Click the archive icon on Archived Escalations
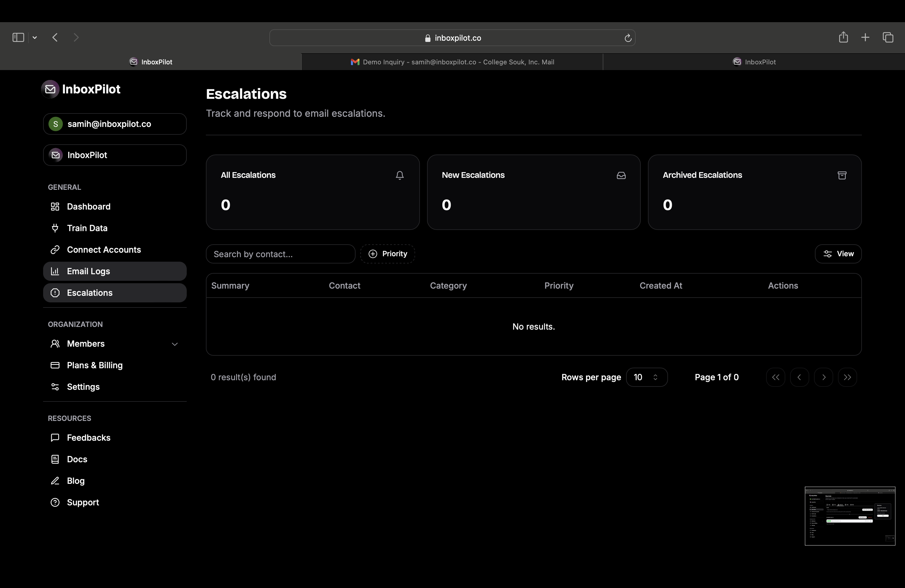The width and height of the screenshot is (905, 588). [842, 175]
